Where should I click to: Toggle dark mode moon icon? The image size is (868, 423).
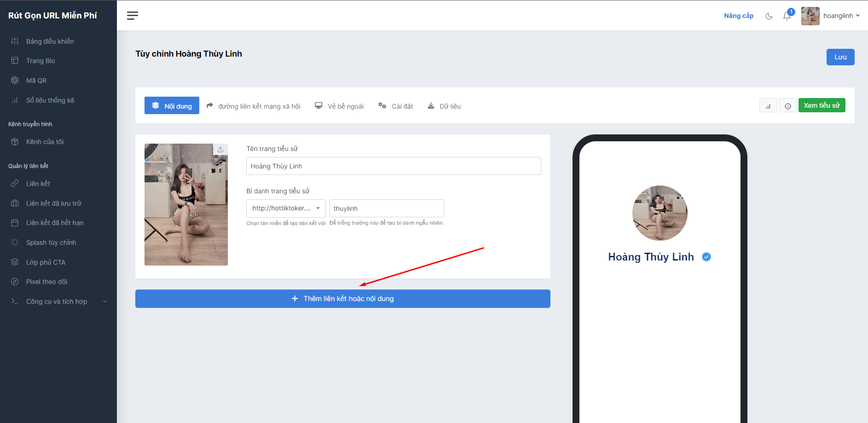pyautogui.click(x=769, y=16)
